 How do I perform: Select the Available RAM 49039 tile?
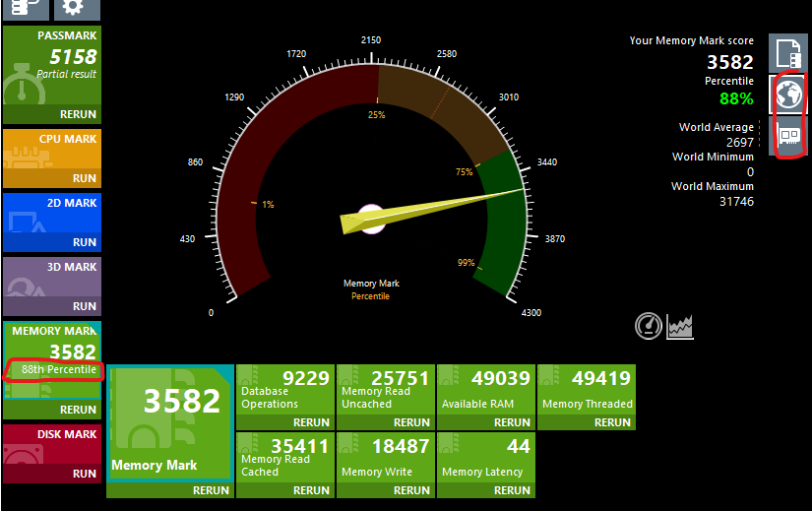pyautogui.click(x=486, y=390)
